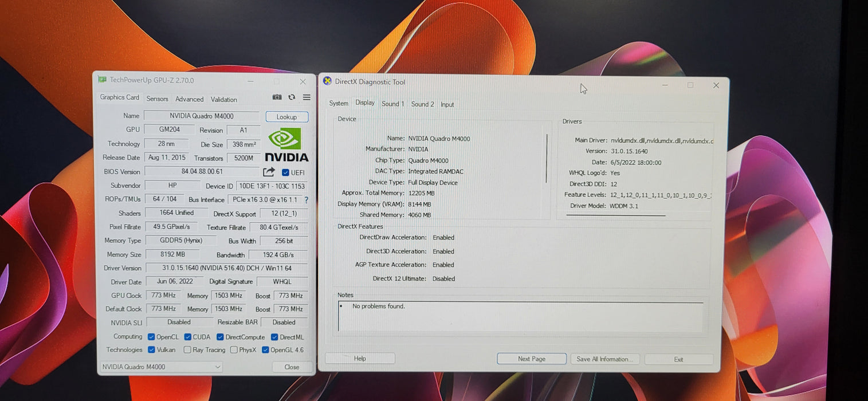Screen dimensions: 868x401
Task: Close the GPU-Z window with X
Action: [x=303, y=81]
